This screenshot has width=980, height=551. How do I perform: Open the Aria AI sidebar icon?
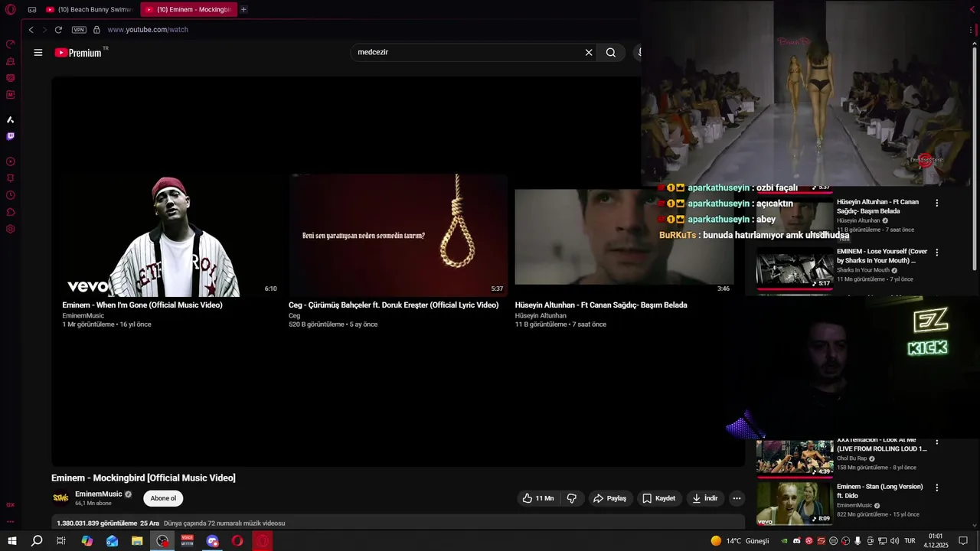(x=11, y=119)
